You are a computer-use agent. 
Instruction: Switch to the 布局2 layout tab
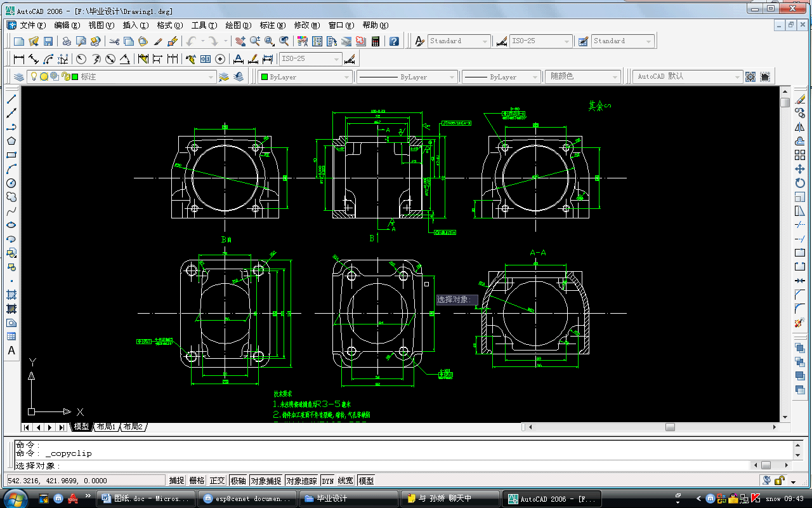(133, 427)
